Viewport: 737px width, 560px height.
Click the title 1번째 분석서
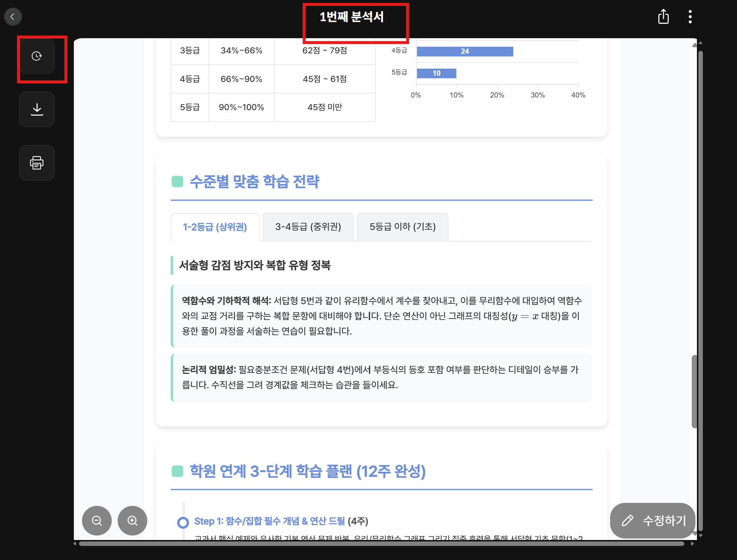(352, 17)
